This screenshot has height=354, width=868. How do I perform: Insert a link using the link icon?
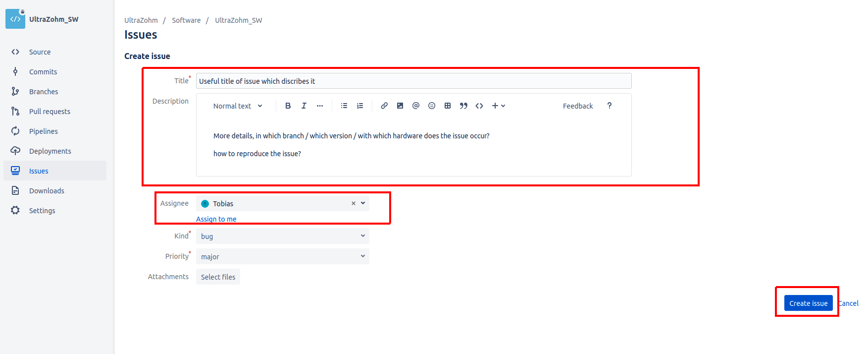pos(384,106)
